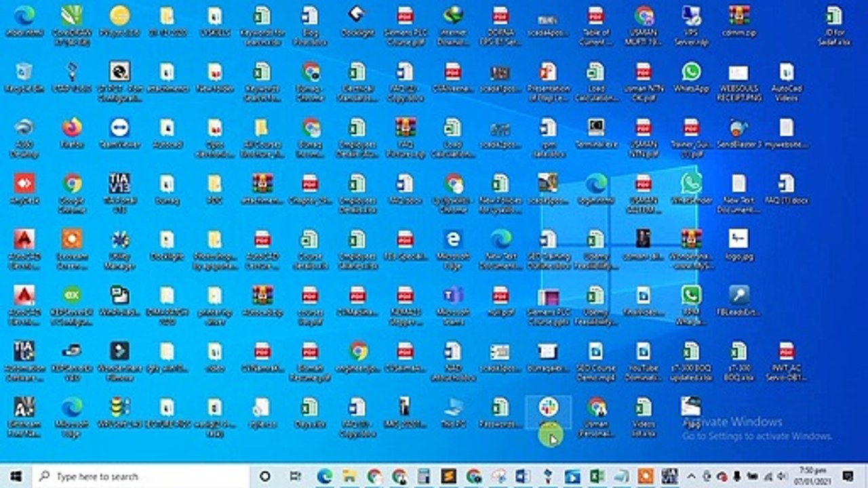Open Word from the taskbar
The height and width of the screenshot is (488, 868).
tap(523, 476)
